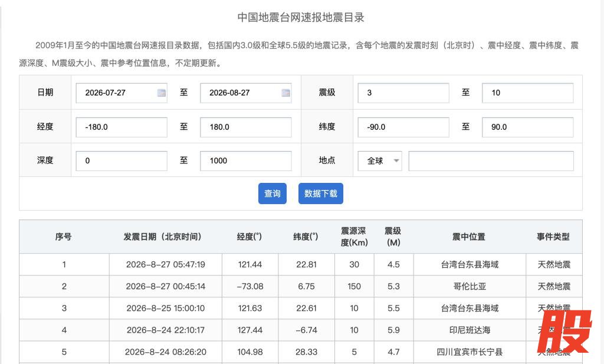Click latitude value -6.74
The width and height of the screenshot is (604, 364).
(x=306, y=330)
